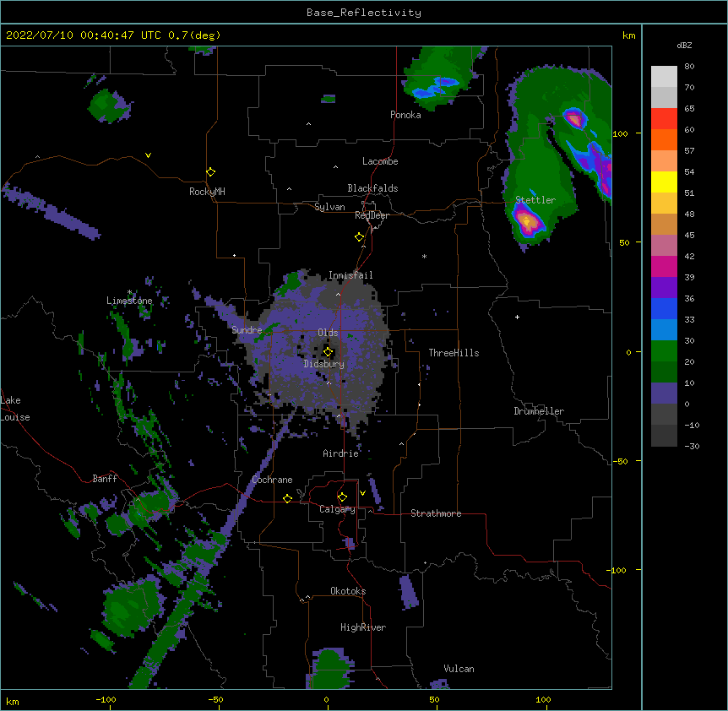The height and width of the screenshot is (711, 728).
Task: Click the Strathmore town label
Action: [436, 513]
